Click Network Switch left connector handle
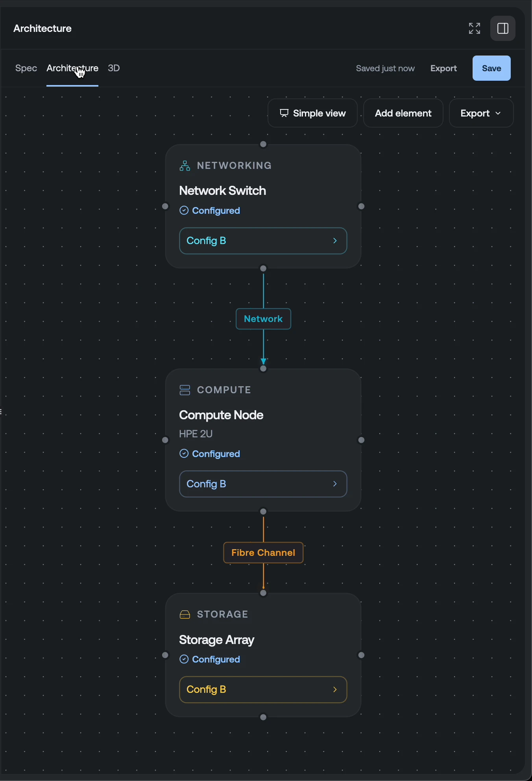Image resolution: width=532 pixels, height=781 pixels. pos(165,206)
